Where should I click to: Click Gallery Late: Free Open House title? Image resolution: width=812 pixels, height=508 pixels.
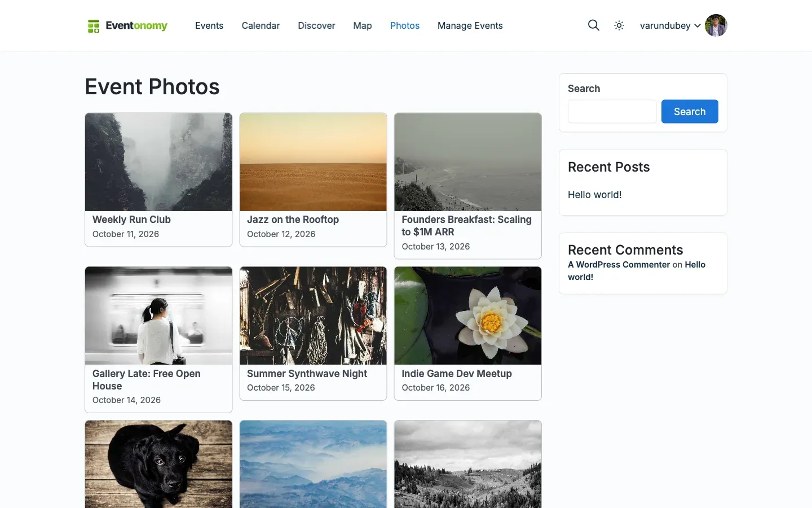click(147, 380)
